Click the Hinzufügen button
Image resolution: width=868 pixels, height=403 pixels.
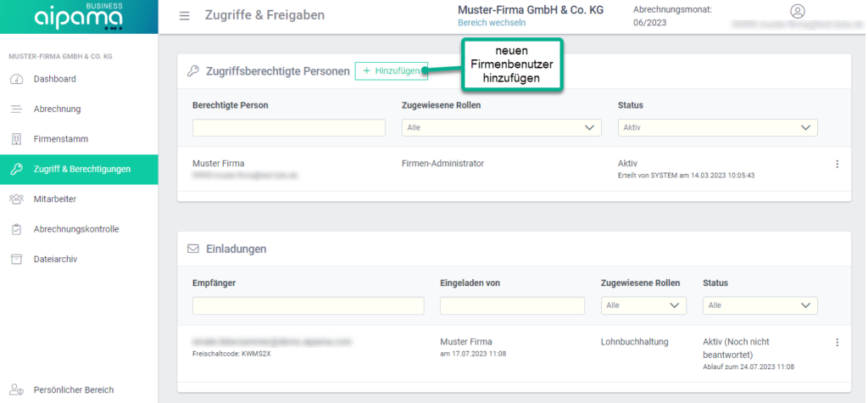tap(392, 71)
